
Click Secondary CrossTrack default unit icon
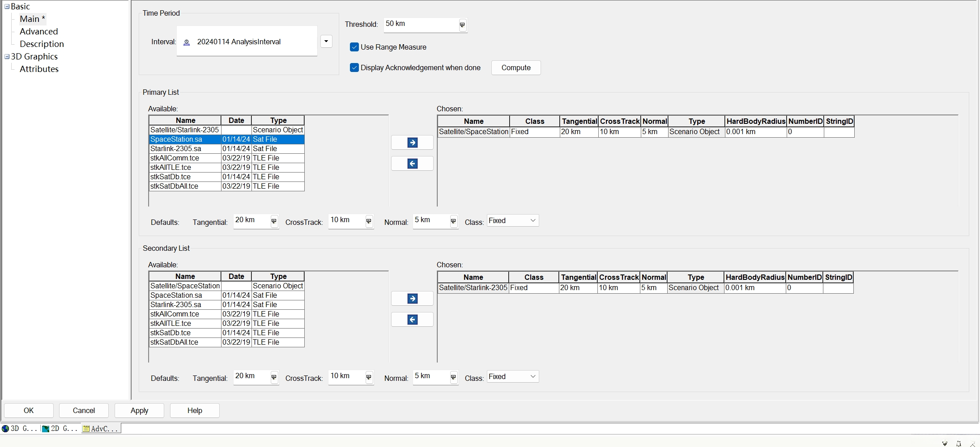tap(369, 377)
